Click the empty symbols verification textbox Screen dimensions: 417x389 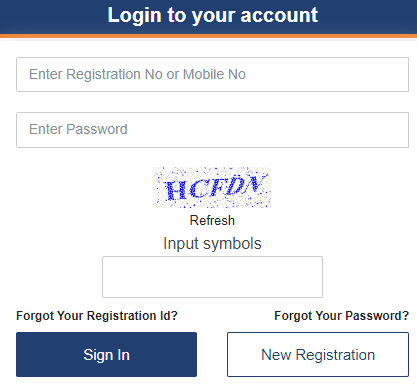pyautogui.click(x=212, y=277)
